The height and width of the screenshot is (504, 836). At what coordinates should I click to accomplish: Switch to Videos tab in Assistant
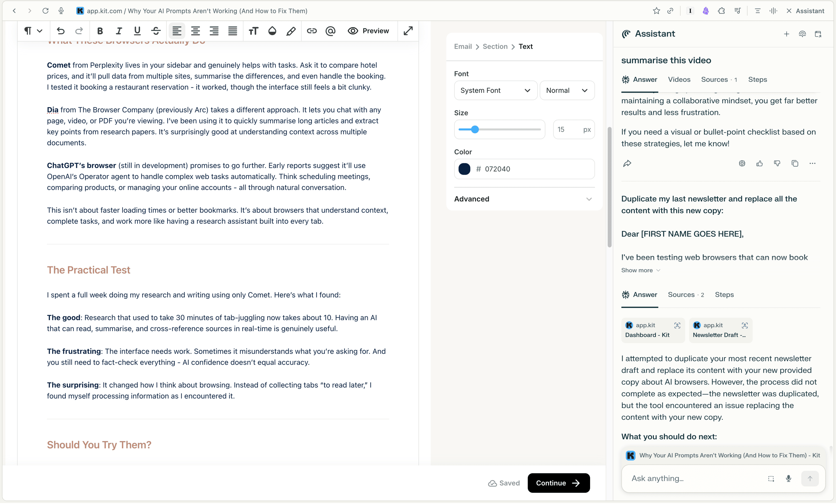pos(679,80)
